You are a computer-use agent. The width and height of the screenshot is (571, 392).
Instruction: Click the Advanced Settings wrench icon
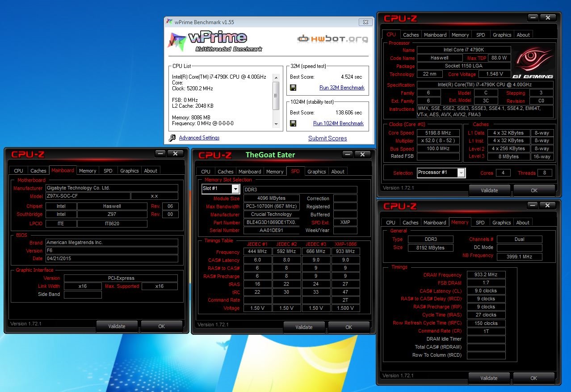coord(172,138)
